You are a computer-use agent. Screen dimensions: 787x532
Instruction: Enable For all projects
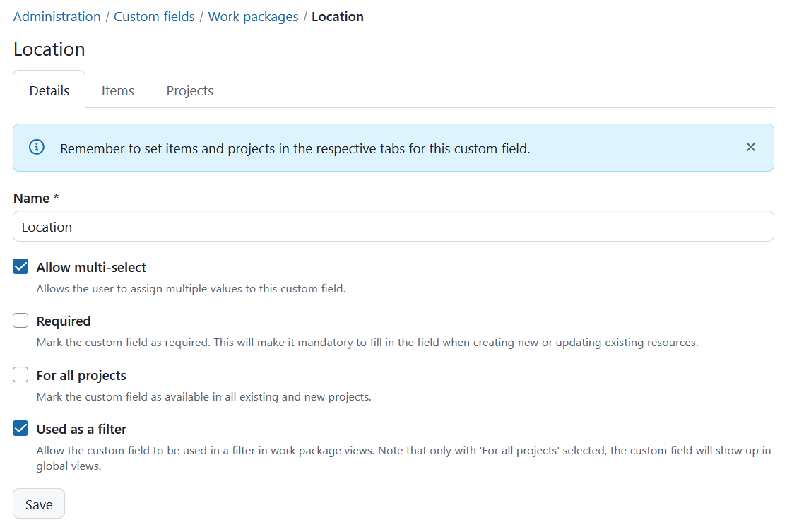[x=20, y=374]
